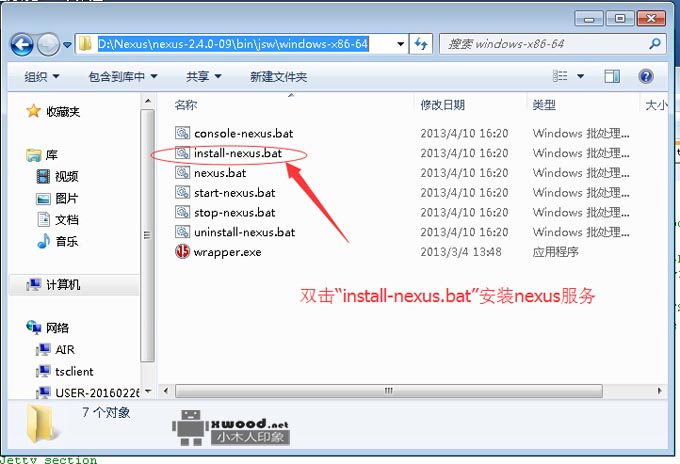Change view with the view mode icon
The width and height of the screenshot is (680, 464).
[560, 76]
